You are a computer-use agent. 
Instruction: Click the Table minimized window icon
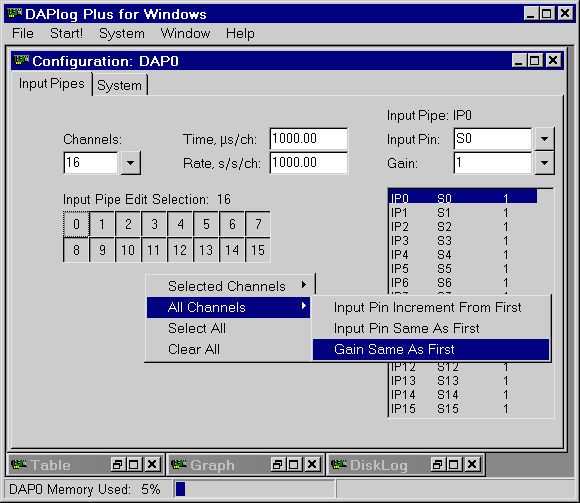(18, 464)
